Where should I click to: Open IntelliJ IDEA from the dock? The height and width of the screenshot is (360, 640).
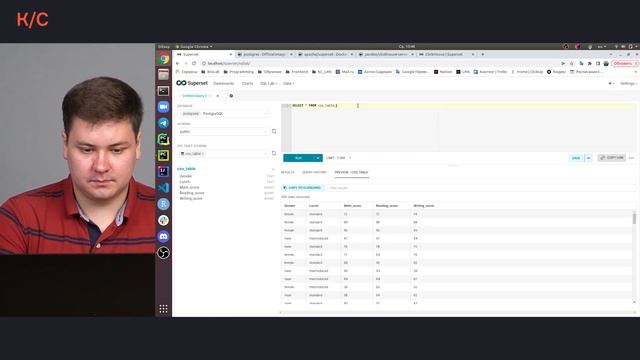(x=164, y=171)
